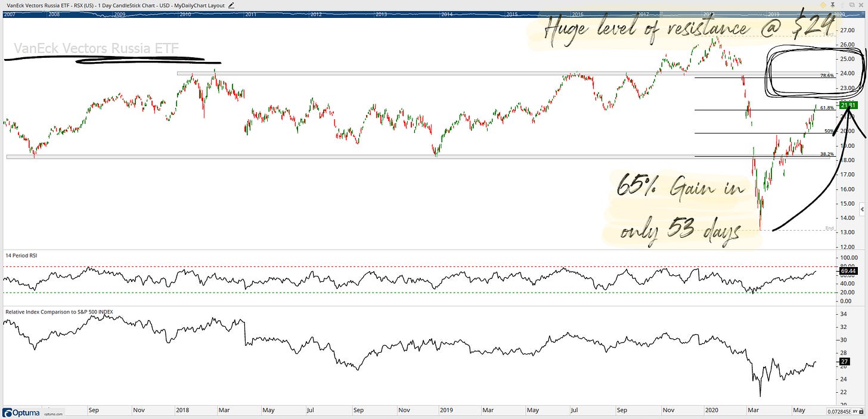Select 2014 on the overview timeline strip
The width and height of the screenshot is (868, 419).
[447, 13]
